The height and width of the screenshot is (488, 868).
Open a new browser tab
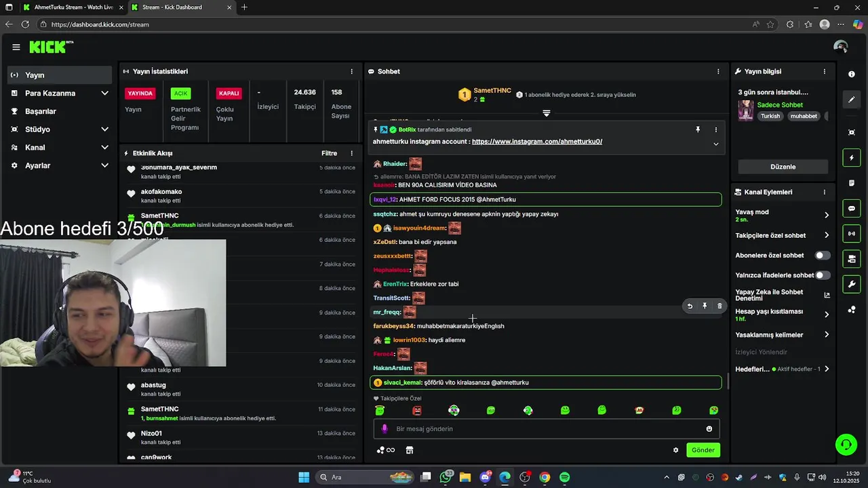[244, 7]
